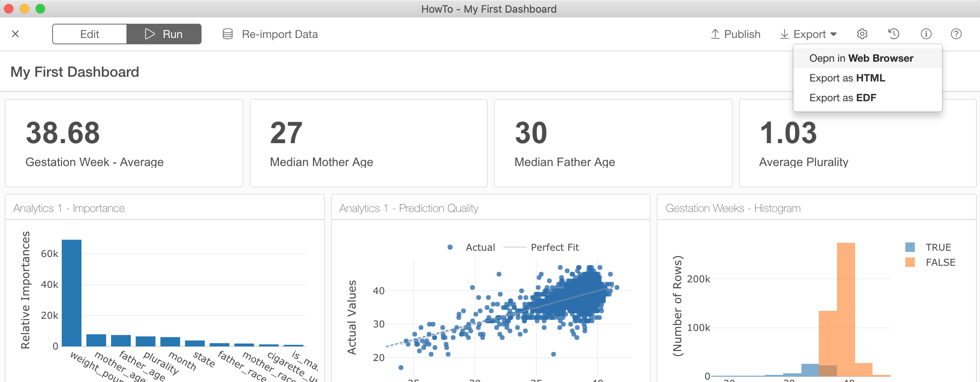Image resolution: width=980 pixels, height=382 pixels.
Task: Click the Actual legend label
Action: [x=480, y=247]
